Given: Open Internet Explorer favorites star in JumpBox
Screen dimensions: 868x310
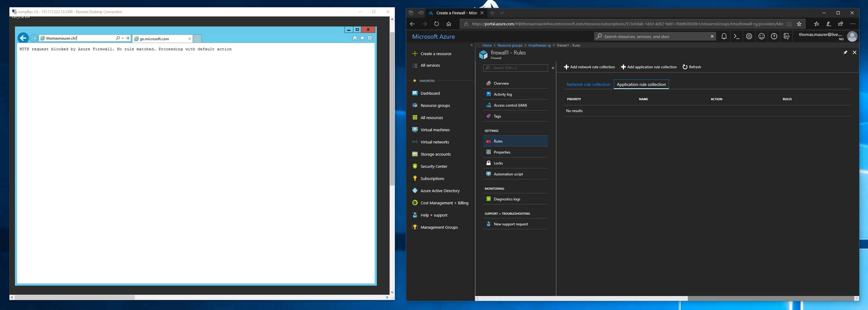Looking at the screenshot, I should pyautogui.click(x=362, y=38).
